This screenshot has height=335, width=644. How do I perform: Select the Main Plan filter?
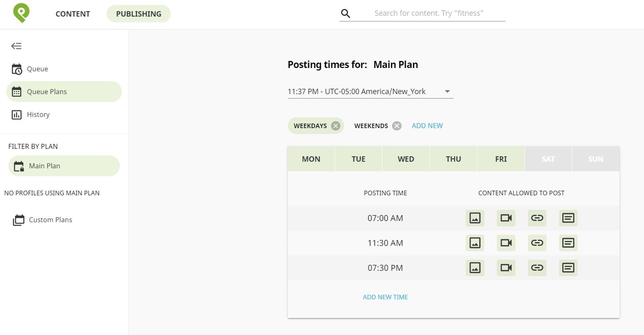[44, 165]
